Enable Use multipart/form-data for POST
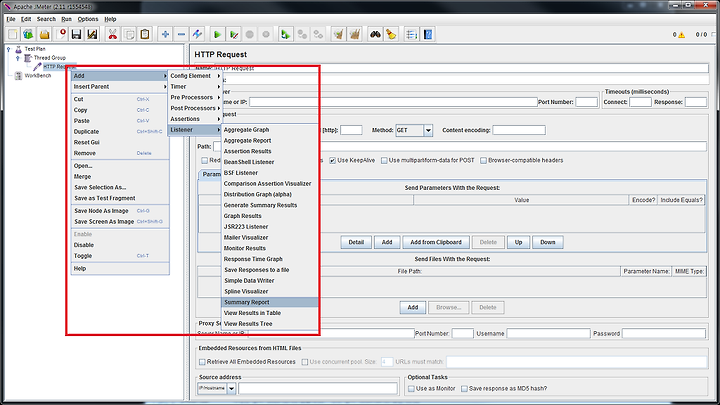720x405 pixels. 384,161
